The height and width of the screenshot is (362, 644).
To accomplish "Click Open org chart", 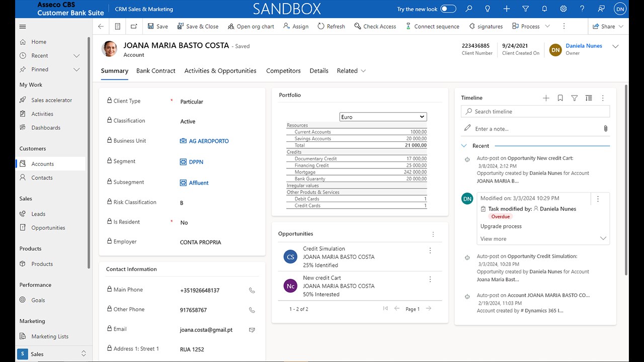I will pos(251,27).
